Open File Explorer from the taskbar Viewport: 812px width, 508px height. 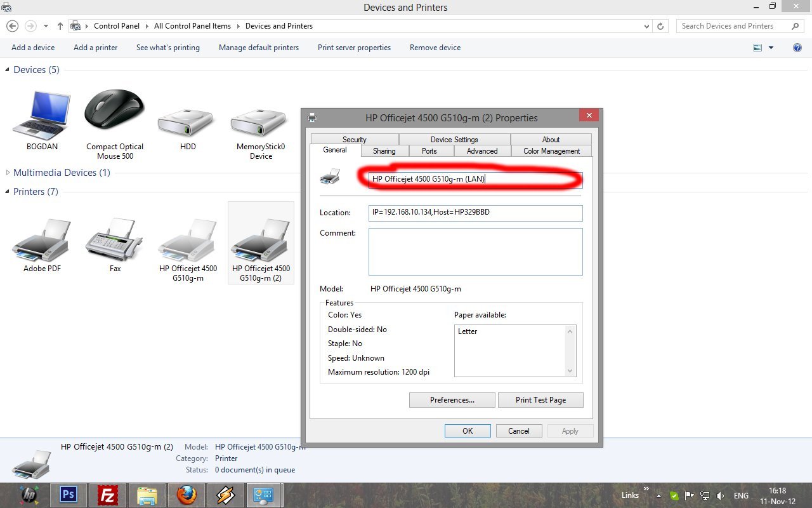tap(147, 495)
